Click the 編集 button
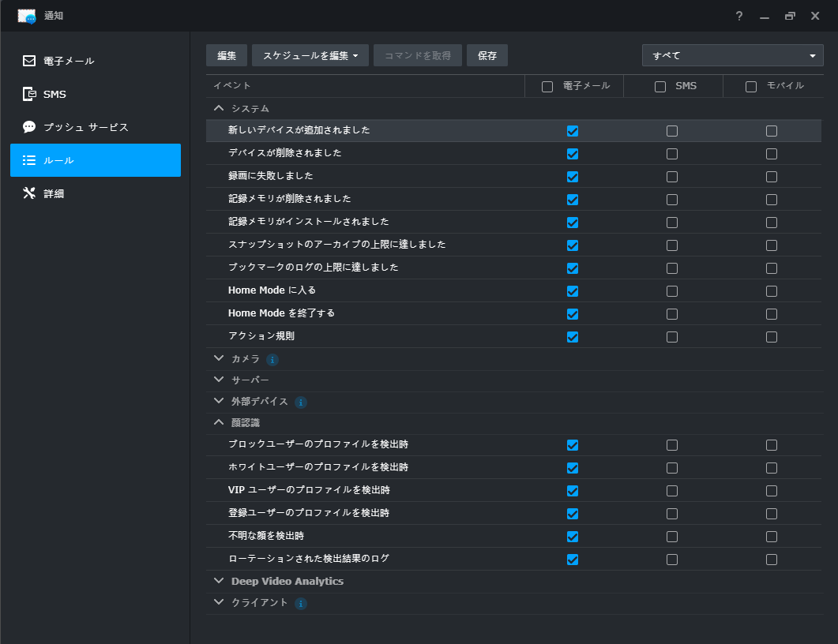 [227, 55]
